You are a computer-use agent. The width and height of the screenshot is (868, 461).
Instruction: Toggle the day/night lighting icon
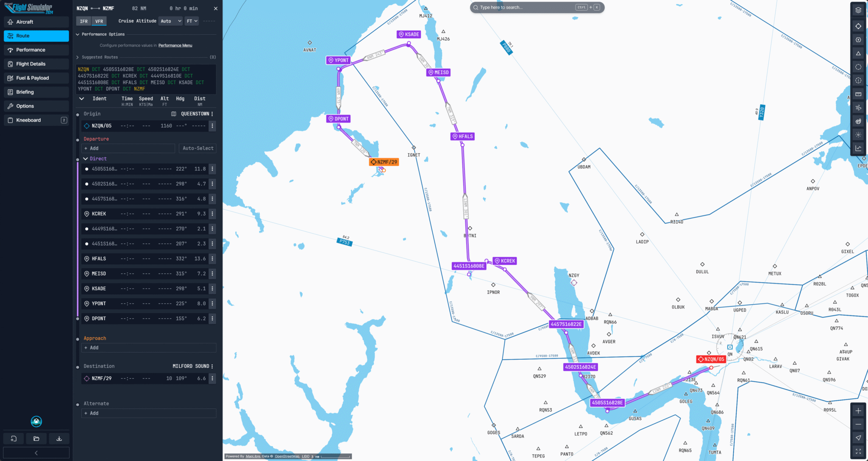tap(858, 135)
